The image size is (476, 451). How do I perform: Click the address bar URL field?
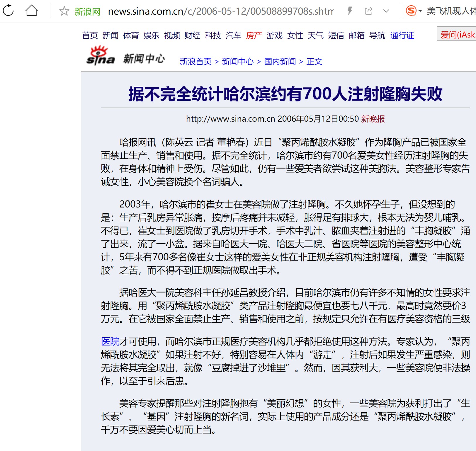(221, 11)
